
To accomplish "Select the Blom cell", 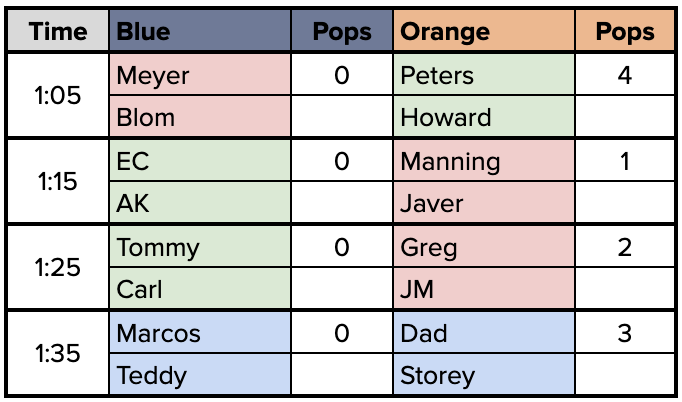I will point(200,116).
